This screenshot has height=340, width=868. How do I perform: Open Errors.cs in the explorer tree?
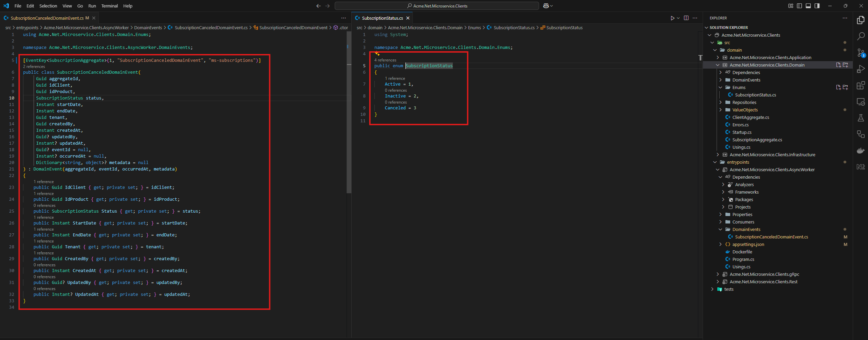coord(740,125)
